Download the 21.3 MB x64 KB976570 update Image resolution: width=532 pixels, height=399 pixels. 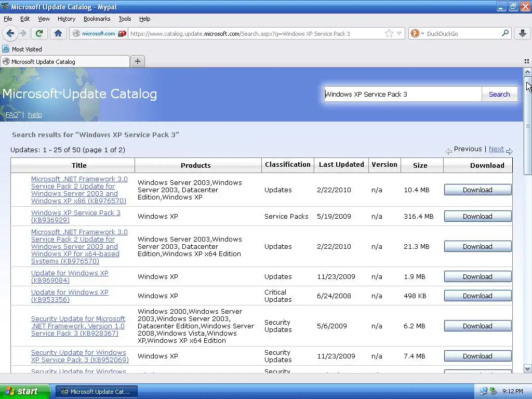point(478,246)
